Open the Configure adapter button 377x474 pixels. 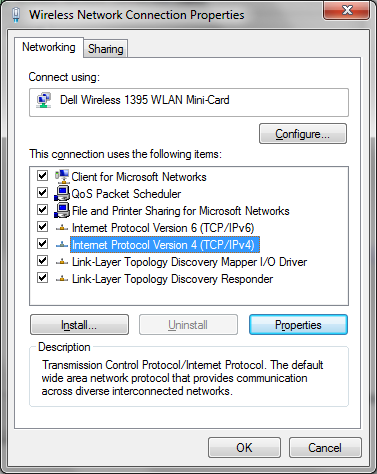pos(303,134)
